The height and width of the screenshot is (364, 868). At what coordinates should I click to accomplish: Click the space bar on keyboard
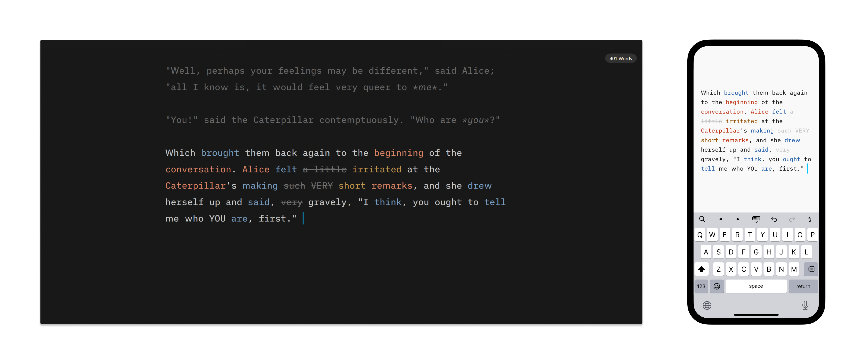point(755,286)
